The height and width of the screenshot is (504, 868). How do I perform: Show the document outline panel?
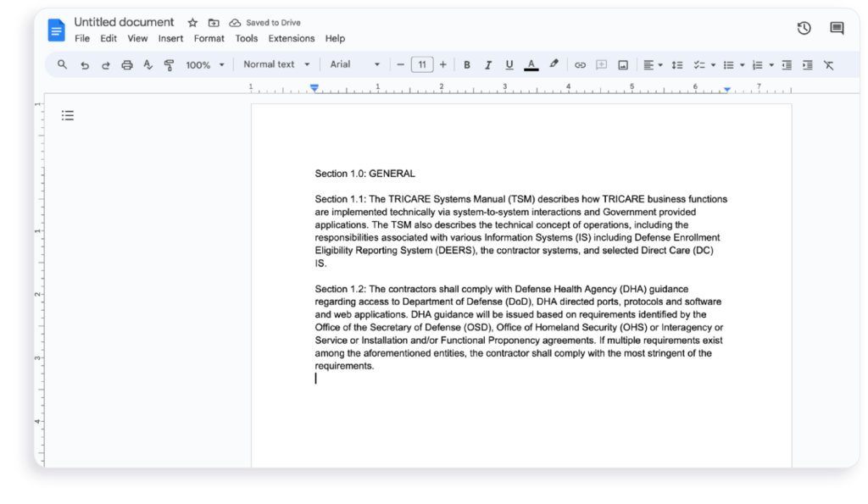[x=68, y=115]
